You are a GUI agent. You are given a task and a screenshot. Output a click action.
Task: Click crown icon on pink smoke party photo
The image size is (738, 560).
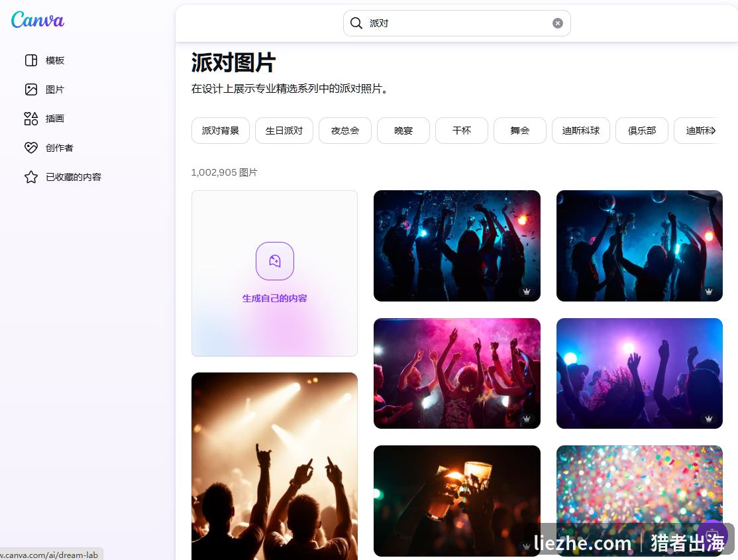[x=527, y=419]
